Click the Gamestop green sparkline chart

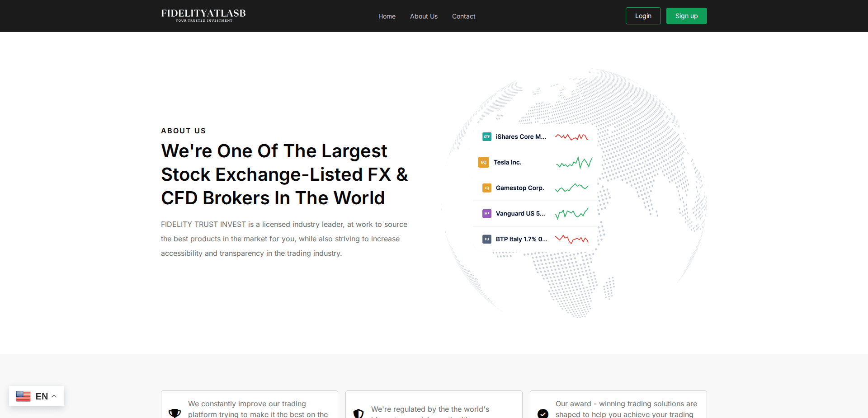571,188
